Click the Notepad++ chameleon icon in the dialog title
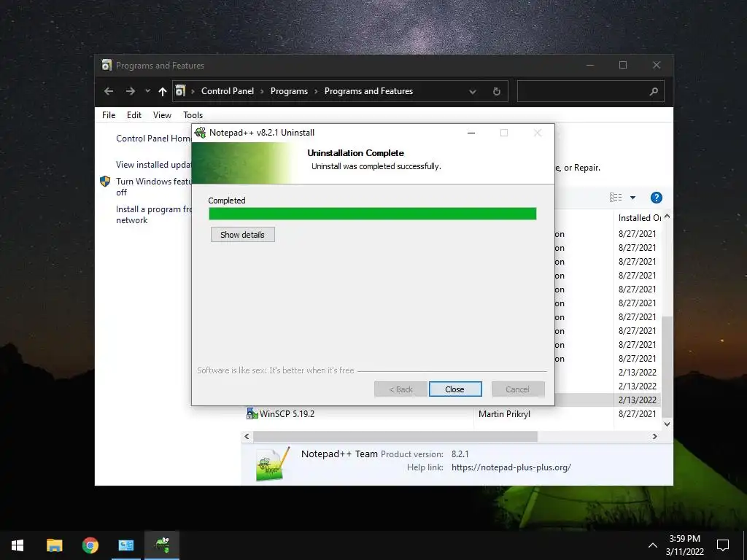The image size is (747, 560). pyautogui.click(x=201, y=133)
